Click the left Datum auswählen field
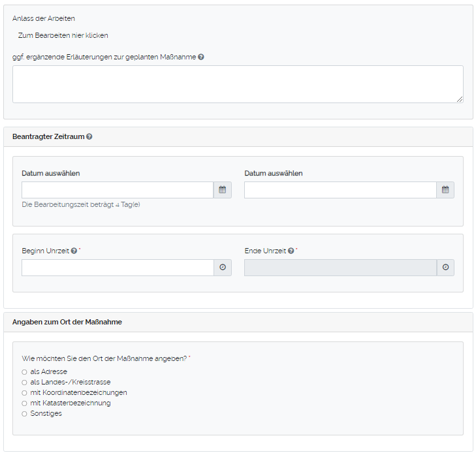The width and height of the screenshot is (476, 455). pos(118,190)
